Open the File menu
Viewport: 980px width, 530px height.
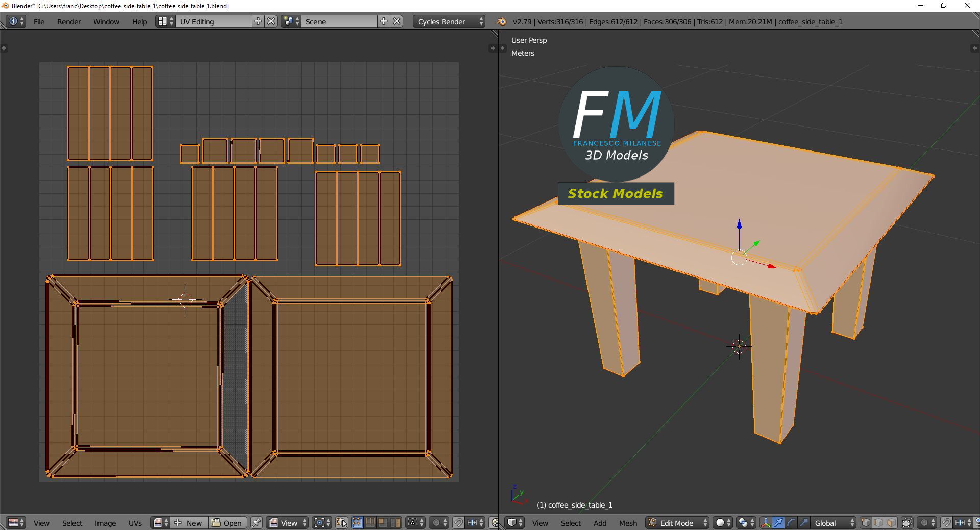[39, 21]
